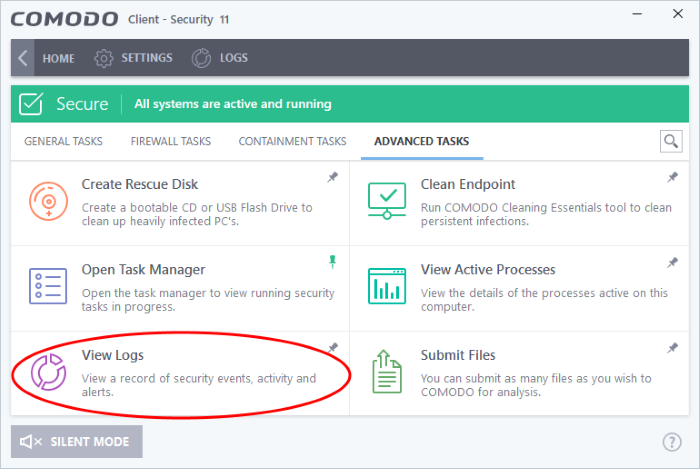Image resolution: width=700 pixels, height=469 pixels.
Task: Toggle SILENT MODE button
Action: tap(77, 441)
